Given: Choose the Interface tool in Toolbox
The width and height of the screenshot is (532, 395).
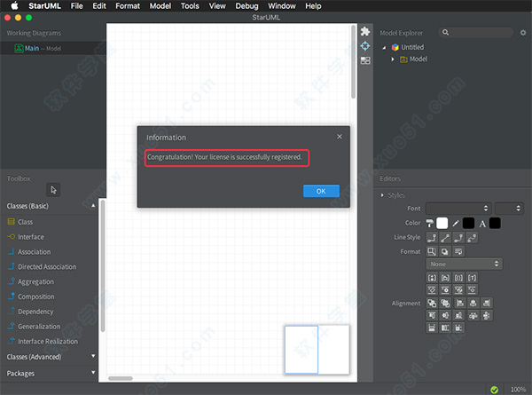Looking at the screenshot, I should pyautogui.click(x=30, y=237).
